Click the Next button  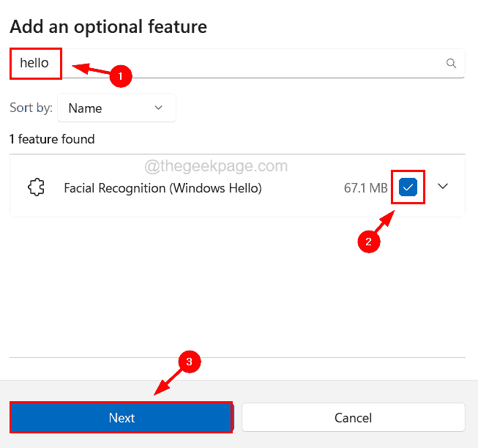point(122,418)
